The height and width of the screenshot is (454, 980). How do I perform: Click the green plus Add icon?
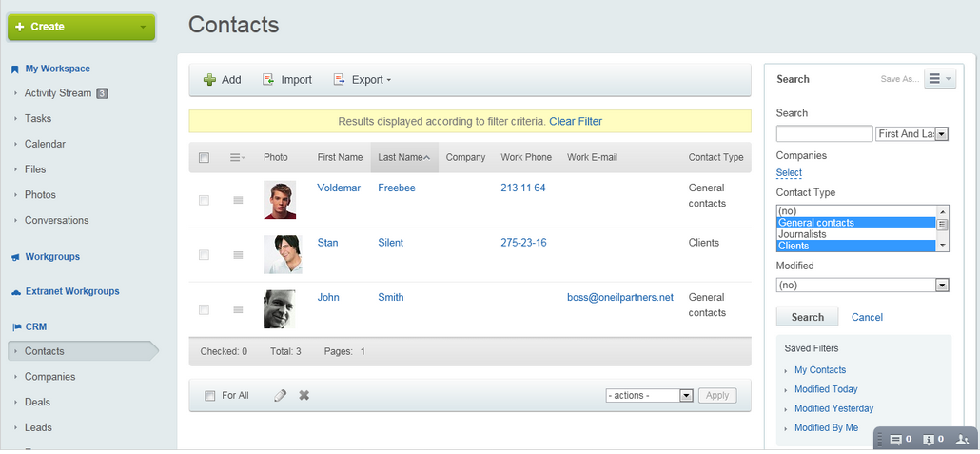(x=210, y=79)
